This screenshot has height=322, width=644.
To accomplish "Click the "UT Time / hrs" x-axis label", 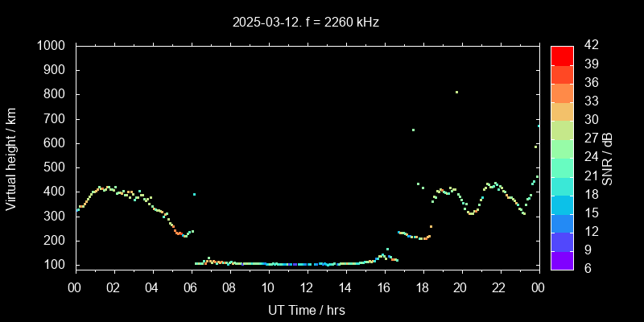I will (306, 309).
